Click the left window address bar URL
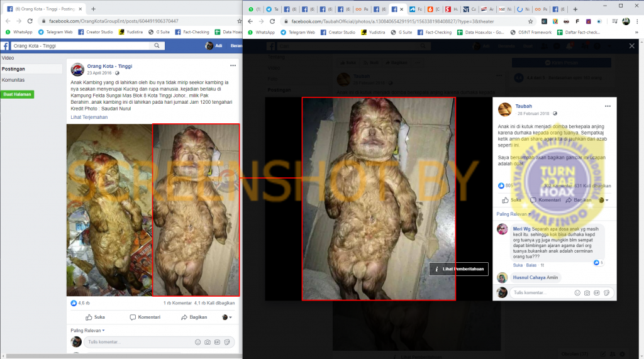 (114, 21)
